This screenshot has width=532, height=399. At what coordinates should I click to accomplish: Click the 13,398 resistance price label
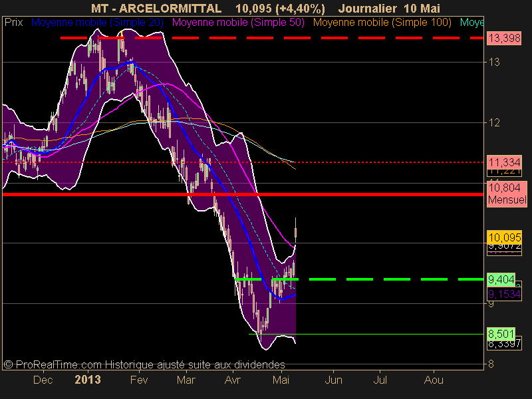coord(504,38)
